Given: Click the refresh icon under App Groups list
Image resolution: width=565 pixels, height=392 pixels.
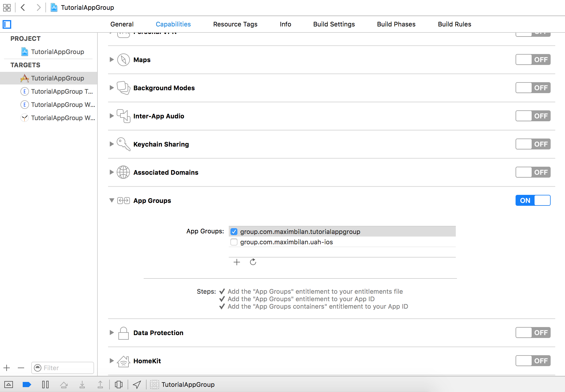Looking at the screenshot, I should coord(253,262).
